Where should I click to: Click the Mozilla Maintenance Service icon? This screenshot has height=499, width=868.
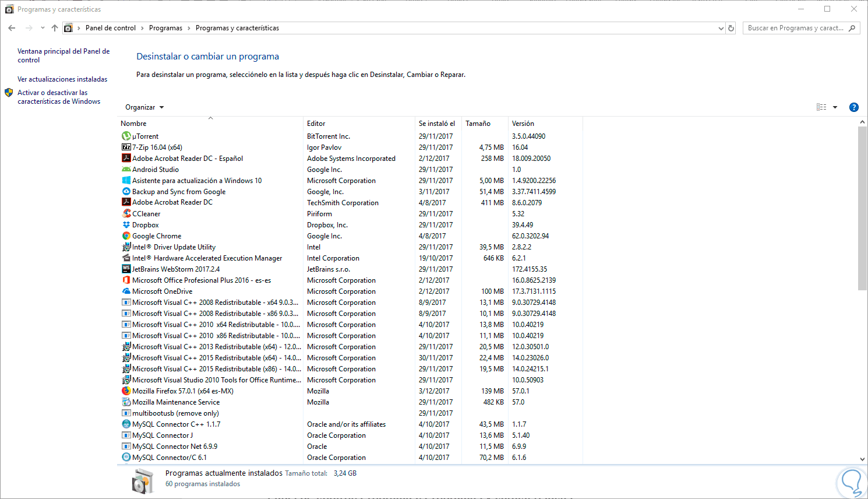click(126, 402)
